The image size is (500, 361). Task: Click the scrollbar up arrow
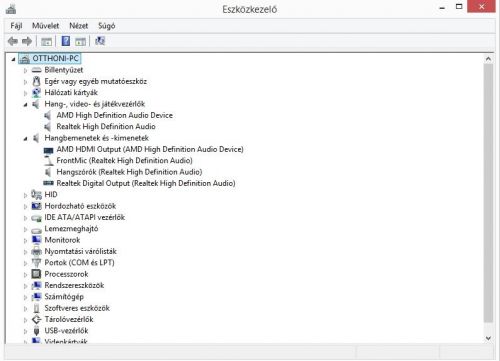488,59
